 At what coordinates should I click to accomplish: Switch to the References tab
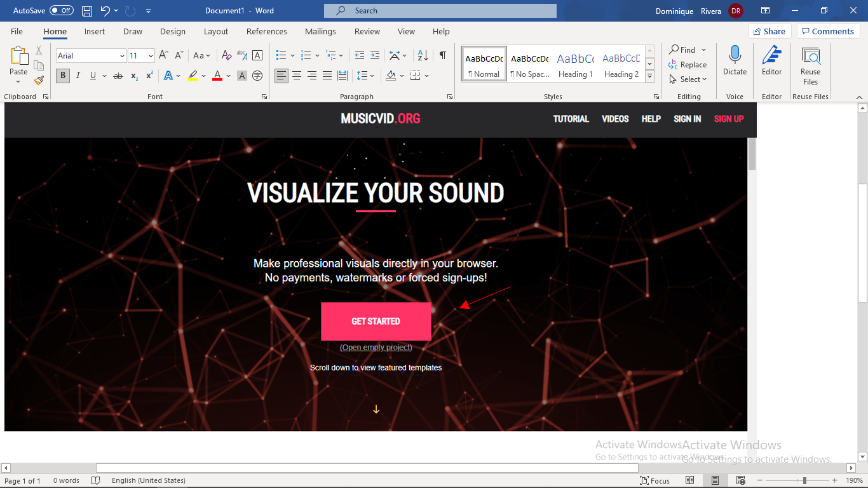[x=267, y=31]
